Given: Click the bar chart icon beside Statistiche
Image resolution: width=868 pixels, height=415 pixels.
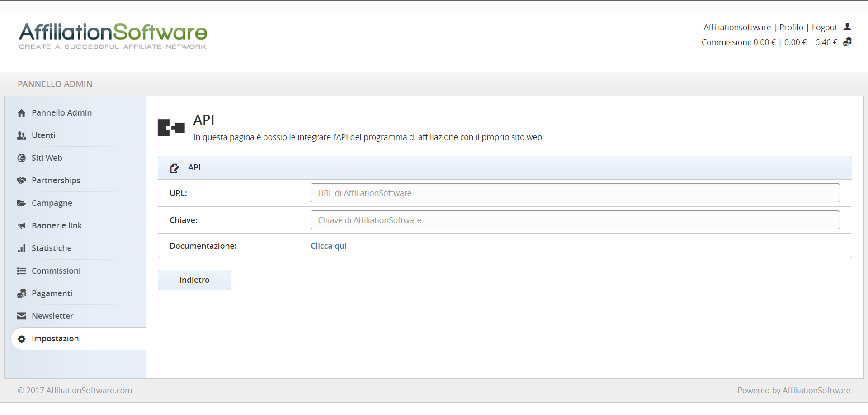Looking at the screenshot, I should 21,248.
